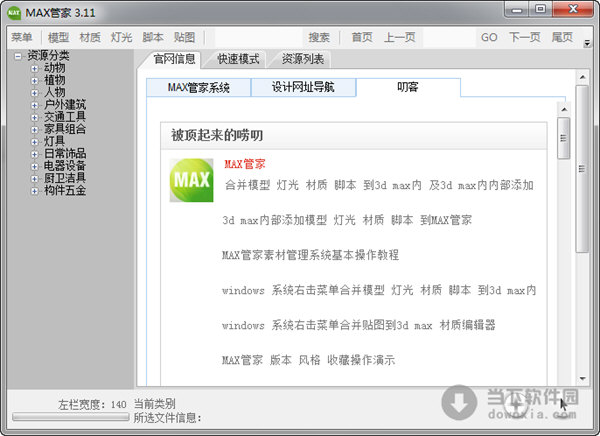The width and height of the screenshot is (600, 436).
Task: Open the MAX管家系统 inner tab
Action: (199, 87)
